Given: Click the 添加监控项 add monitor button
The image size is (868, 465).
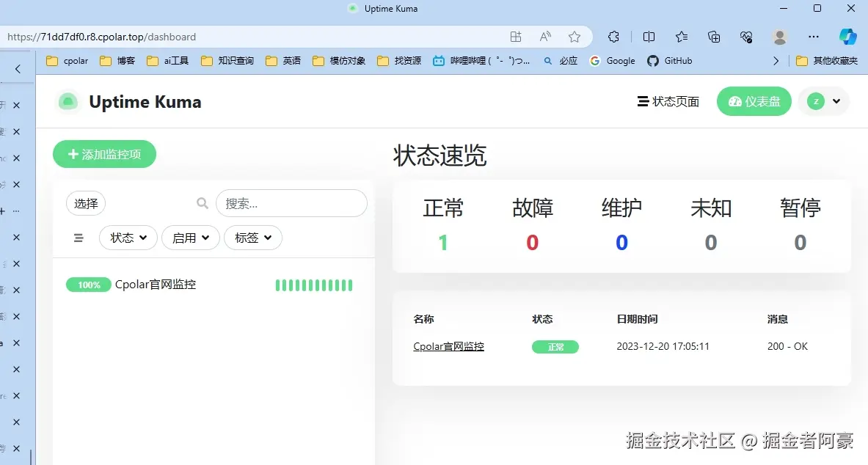Looking at the screenshot, I should (105, 154).
